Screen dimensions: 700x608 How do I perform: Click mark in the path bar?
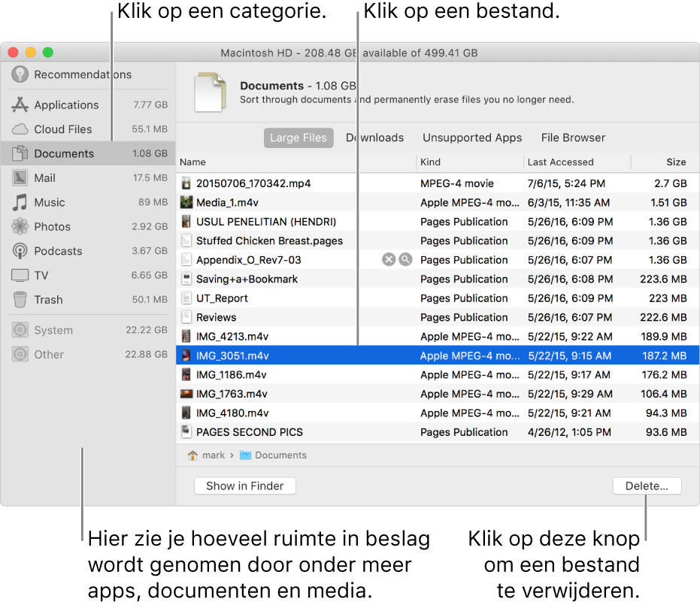(x=214, y=455)
